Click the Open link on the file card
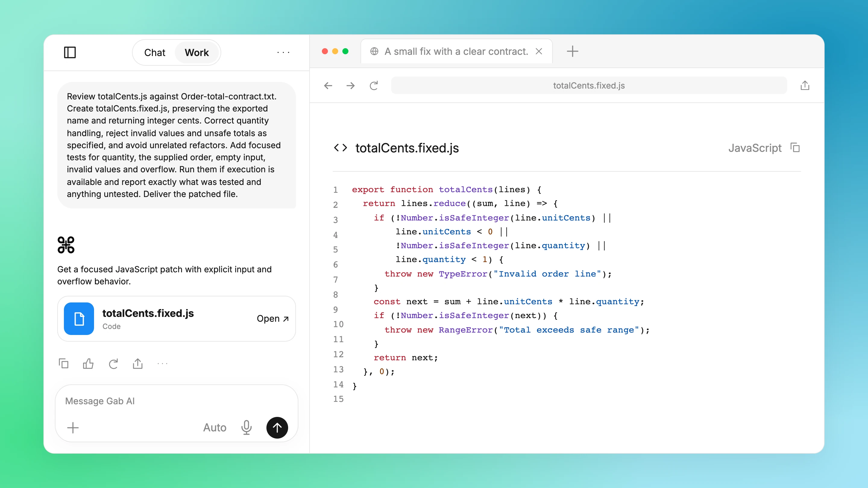Viewport: 868px width, 488px height. click(272, 319)
